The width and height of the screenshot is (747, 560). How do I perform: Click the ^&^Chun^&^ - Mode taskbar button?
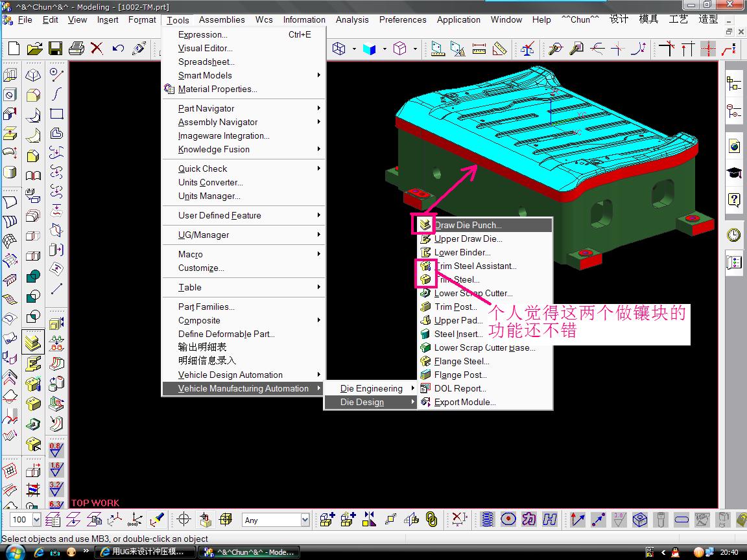tap(250, 552)
